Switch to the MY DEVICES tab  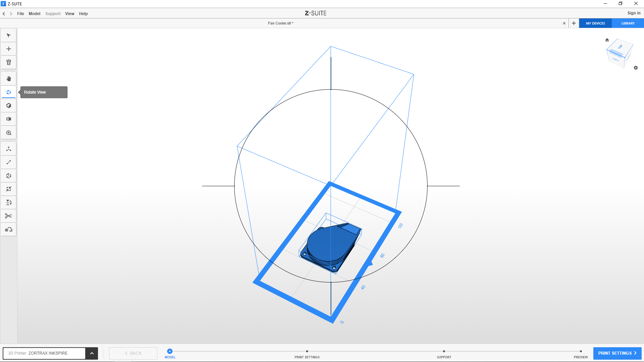coord(595,23)
